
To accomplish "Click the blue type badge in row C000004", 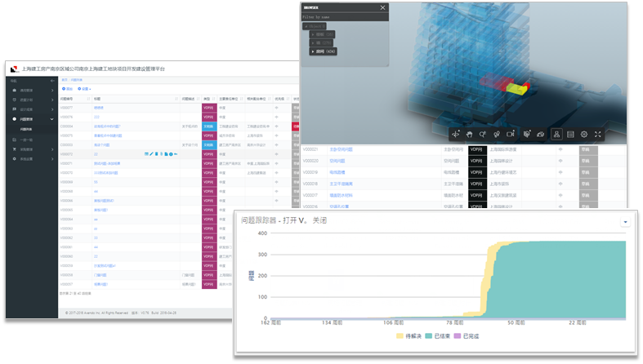I will 209,127.
